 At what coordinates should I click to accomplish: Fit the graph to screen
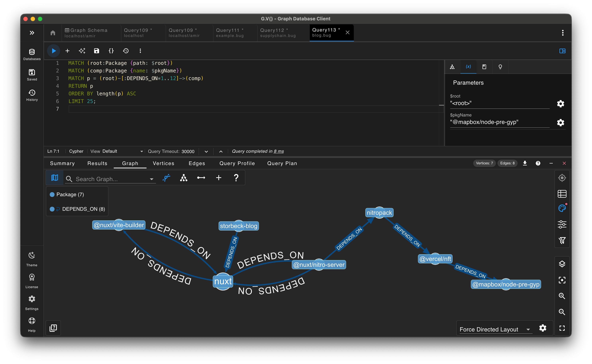pos(562,328)
